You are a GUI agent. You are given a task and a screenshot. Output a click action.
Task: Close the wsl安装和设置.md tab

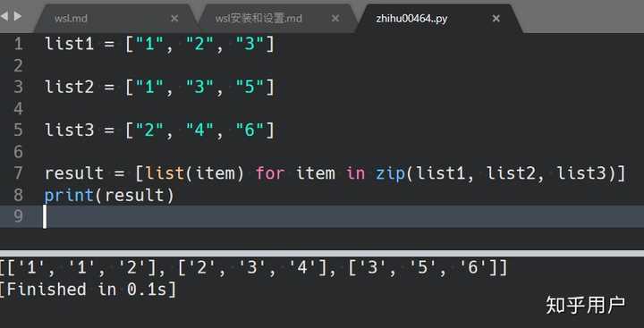tap(335, 18)
